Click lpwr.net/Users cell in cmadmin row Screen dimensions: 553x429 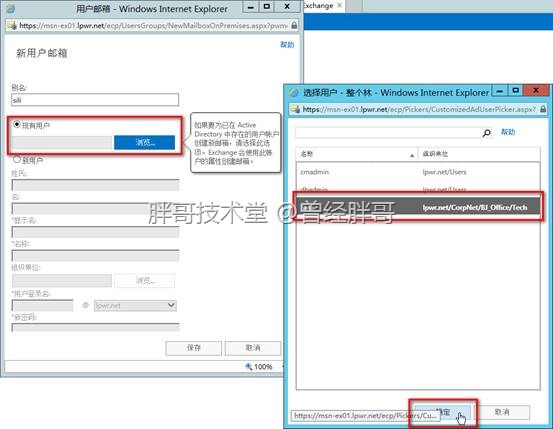[444, 172]
